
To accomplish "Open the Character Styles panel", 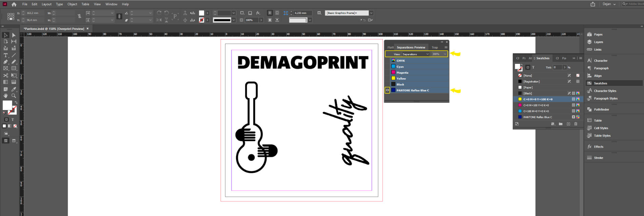I will click(605, 91).
